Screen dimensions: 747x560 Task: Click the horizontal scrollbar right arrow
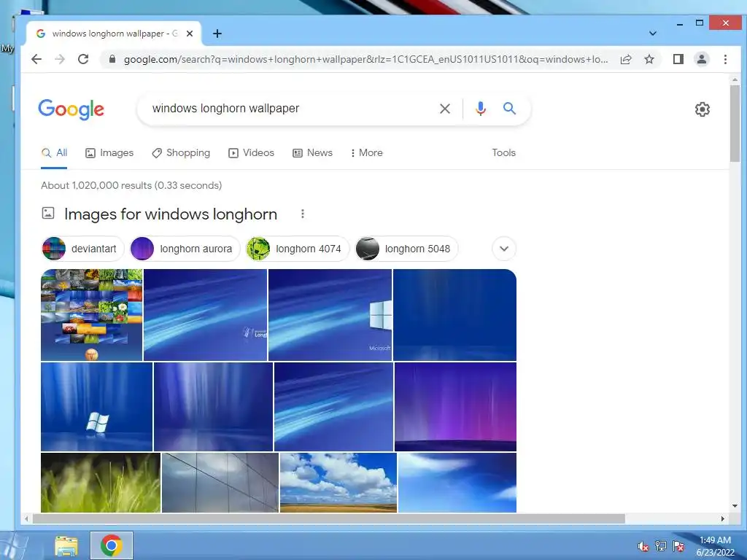pyautogui.click(x=723, y=518)
